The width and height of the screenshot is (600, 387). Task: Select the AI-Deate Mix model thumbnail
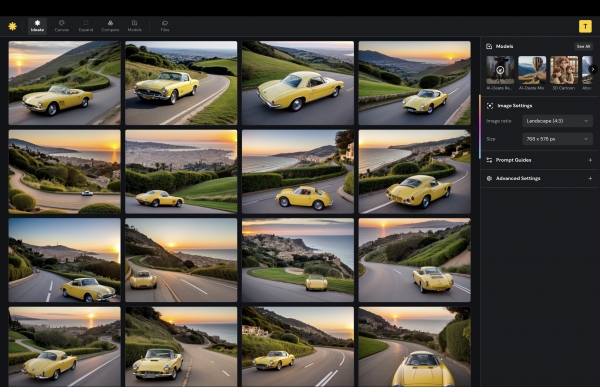(x=532, y=70)
